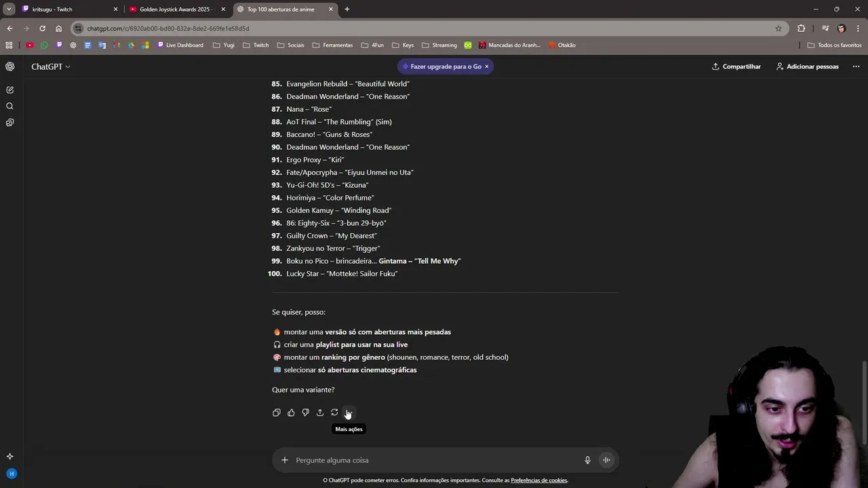This screenshot has width=868, height=488.
Task: Click the text Gintama – "Tell Me Why"
Action: pyautogui.click(x=420, y=261)
